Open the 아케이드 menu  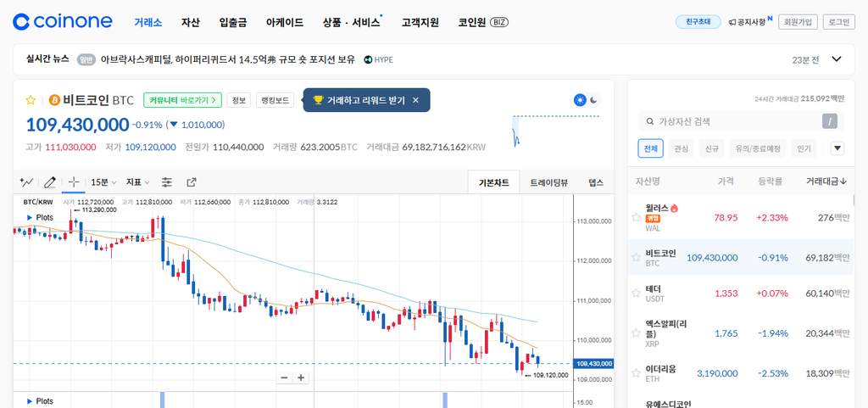285,22
